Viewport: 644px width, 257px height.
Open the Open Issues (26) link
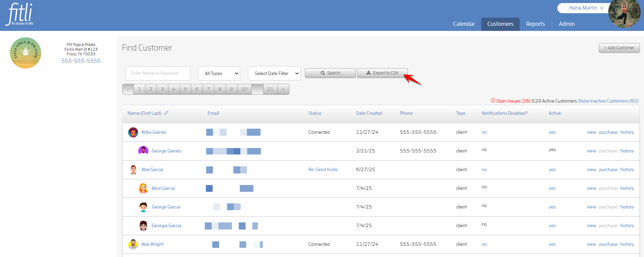tap(511, 101)
